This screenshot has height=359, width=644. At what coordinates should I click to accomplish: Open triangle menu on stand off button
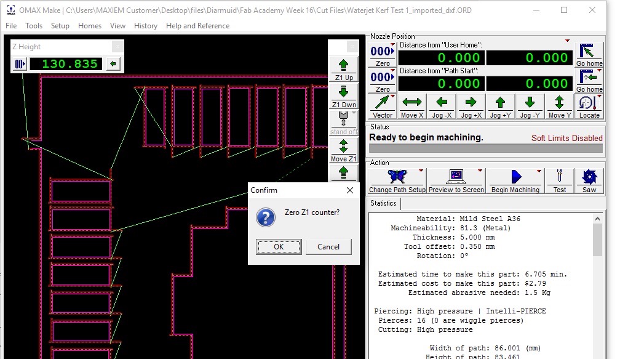pyautogui.click(x=354, y=113)
